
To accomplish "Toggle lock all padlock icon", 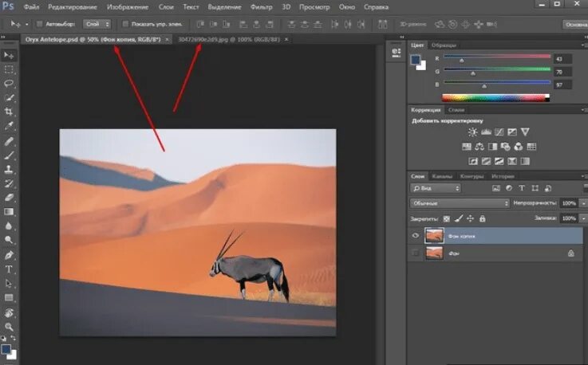I will [482, 218].
